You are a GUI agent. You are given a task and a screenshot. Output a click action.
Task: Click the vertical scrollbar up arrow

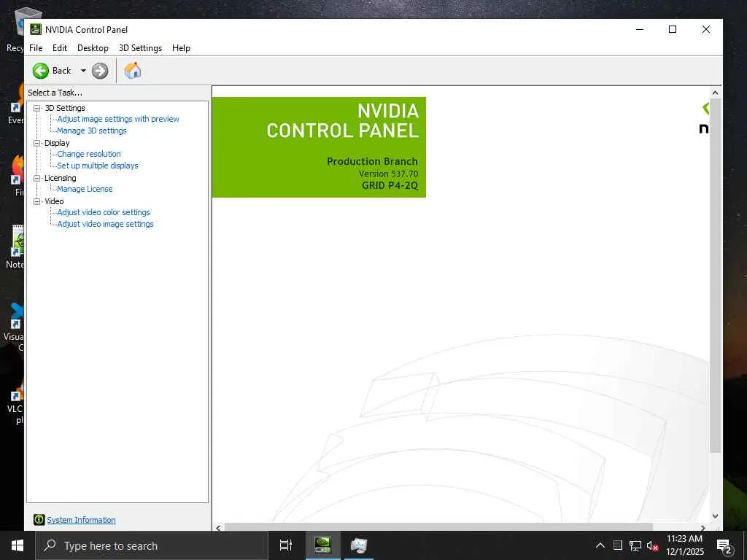[x=715, y=93]
